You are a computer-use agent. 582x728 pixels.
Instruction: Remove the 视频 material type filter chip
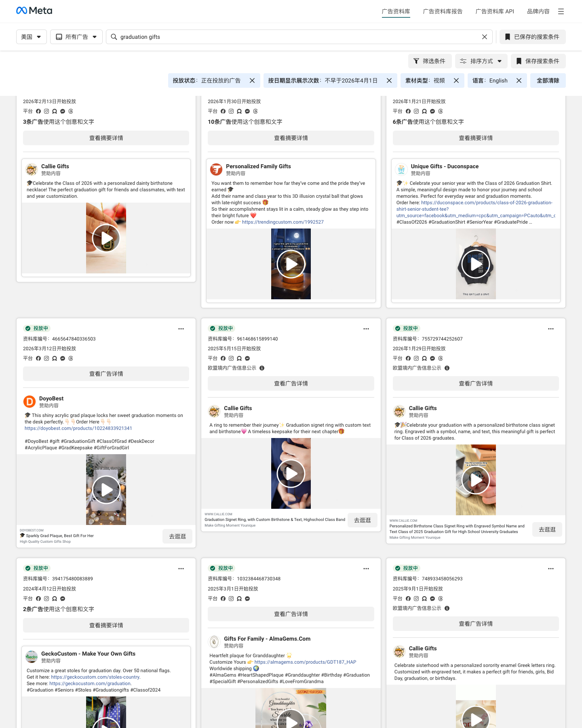pyautogui.click(x=456, y=80)
